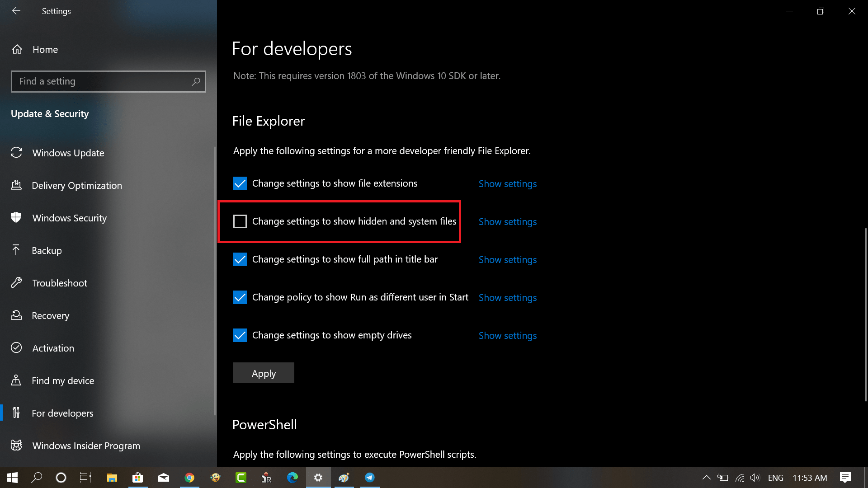This screenshot has width=868, height=488.
Task: Open the smiley face app on taskbar
Action: (215, 478)
